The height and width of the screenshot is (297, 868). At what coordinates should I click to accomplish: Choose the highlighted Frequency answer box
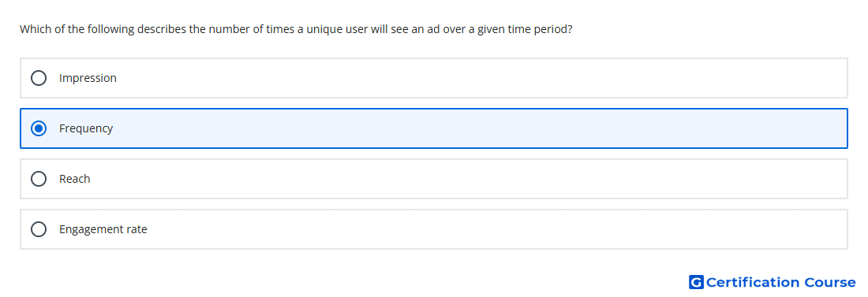pyautogui.click(x=434, y=128)
